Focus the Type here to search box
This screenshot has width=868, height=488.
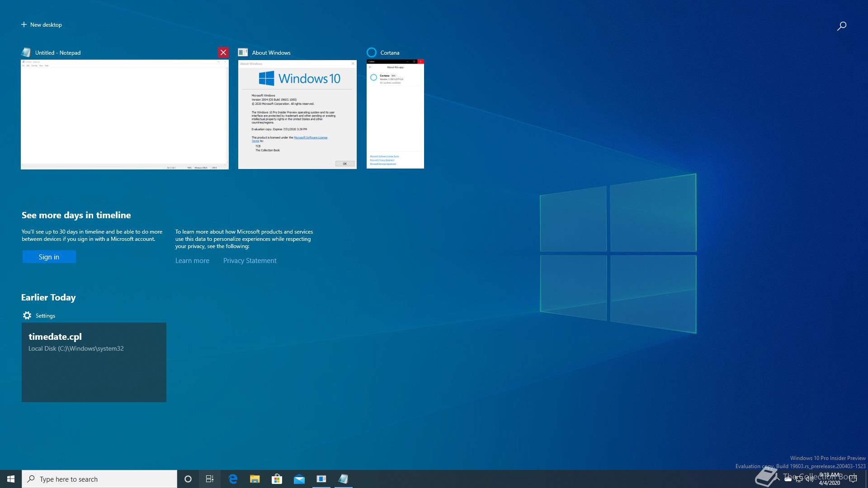(x=99, y=479)
